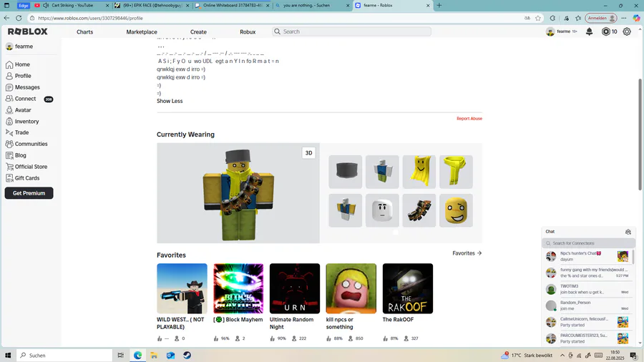The image size is (644, 362).
Task: Select the yellow smiley cape item thumbnail
Action: (x=419, y=172)
